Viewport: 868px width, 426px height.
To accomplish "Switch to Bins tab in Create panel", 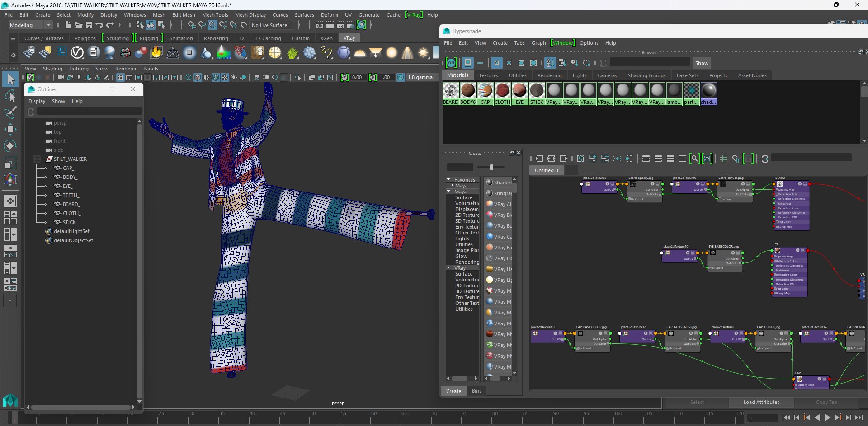I will click(x=476, y=391).
